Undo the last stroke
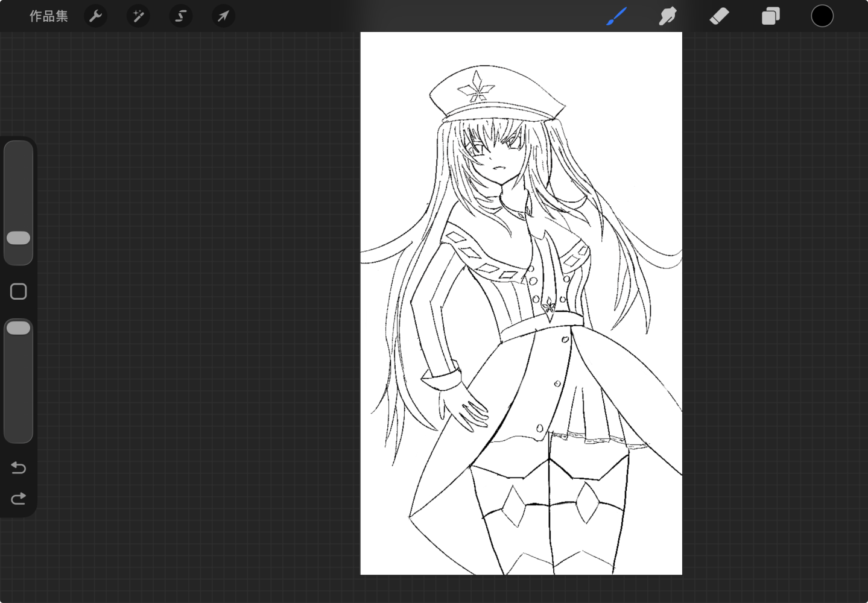868x603 pixels. click(18, 468)
